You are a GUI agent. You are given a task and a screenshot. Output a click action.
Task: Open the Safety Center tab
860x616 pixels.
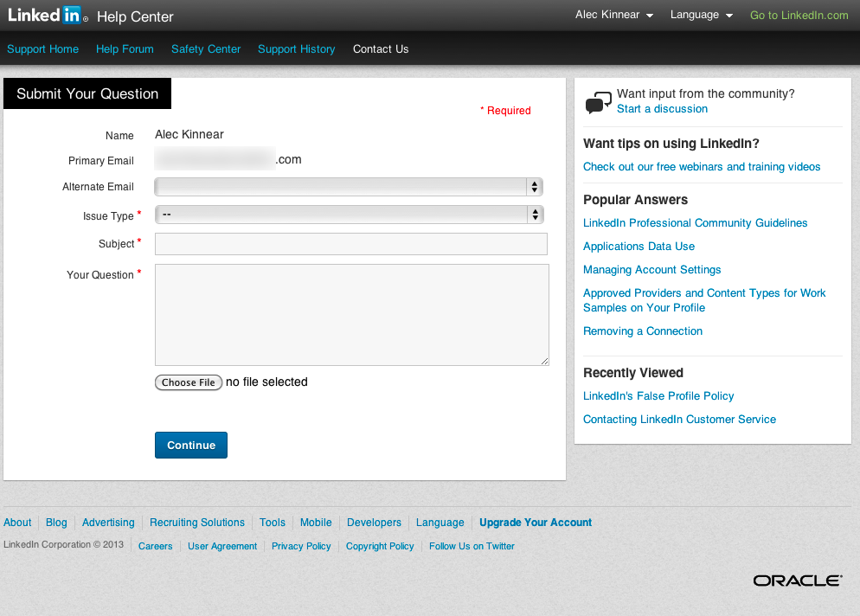click(x=206, y=48)
